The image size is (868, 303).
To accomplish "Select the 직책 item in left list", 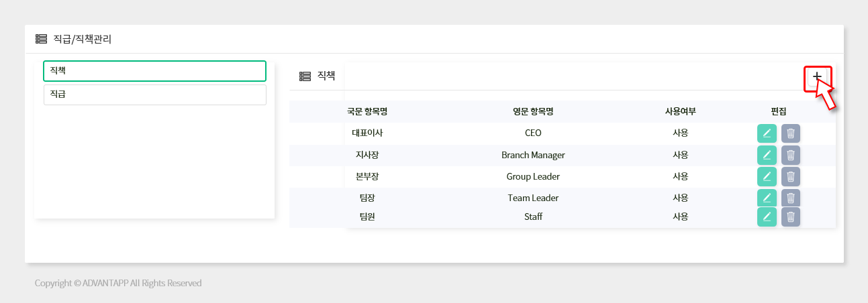I will (x=154, y=71).
